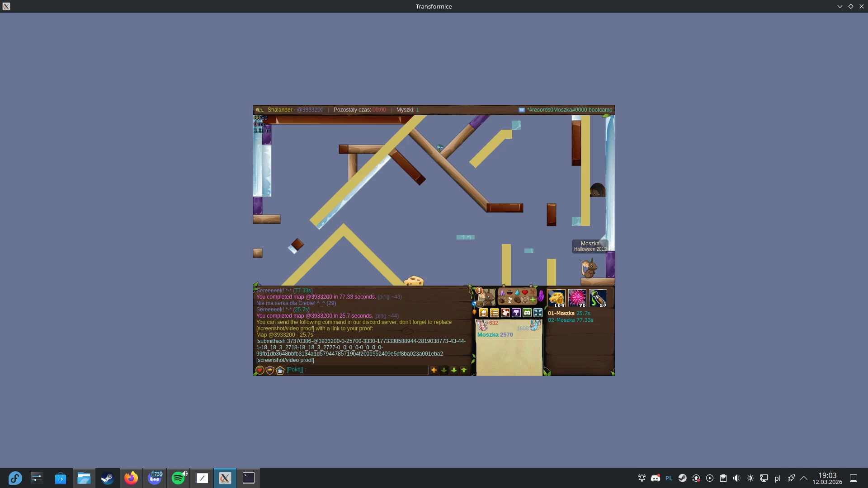Open the shop dress icon
Viewport: 868px width, 488px height.
(x=505, y=313)
